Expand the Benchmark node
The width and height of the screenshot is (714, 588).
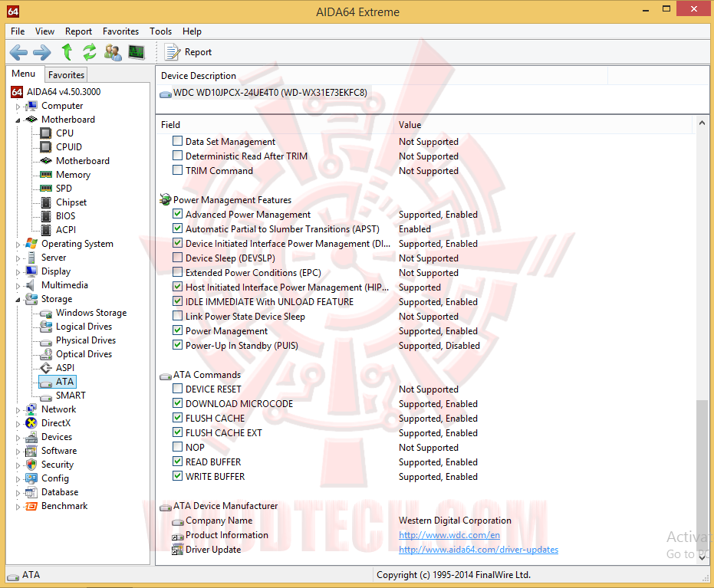pyautogui.click(x=18, y=507)
